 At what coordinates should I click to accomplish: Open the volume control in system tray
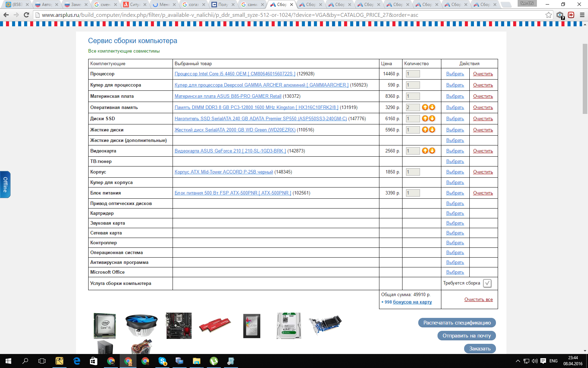[x=534, y=361]
